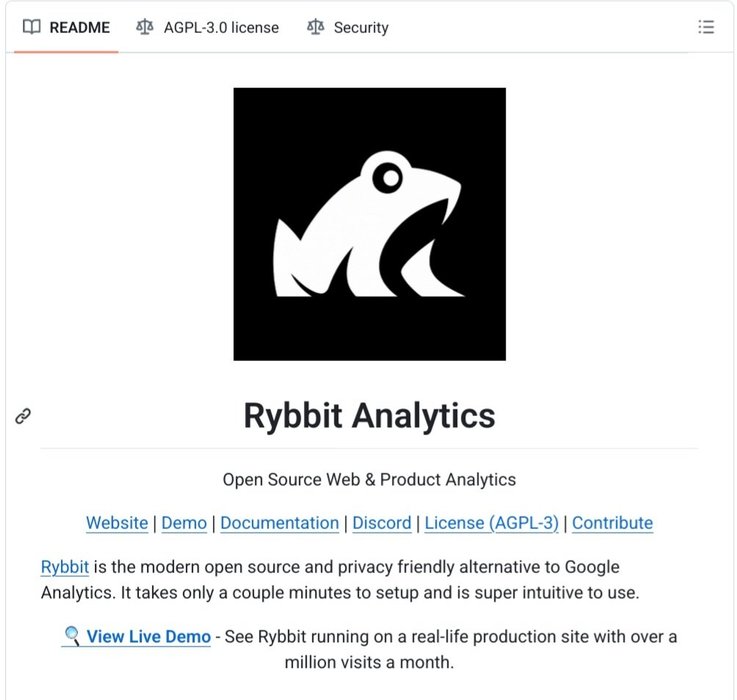Click the Rybbit link in the description paragraph

[65, 568]
